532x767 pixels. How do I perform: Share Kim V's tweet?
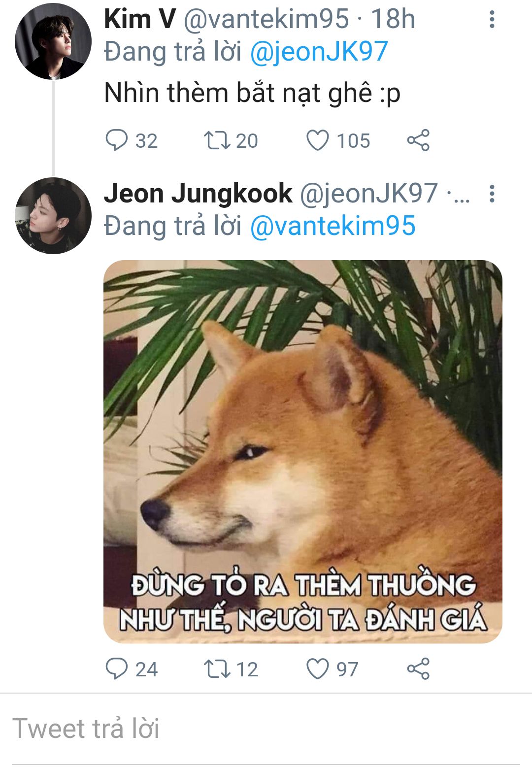tap(418, 140)
